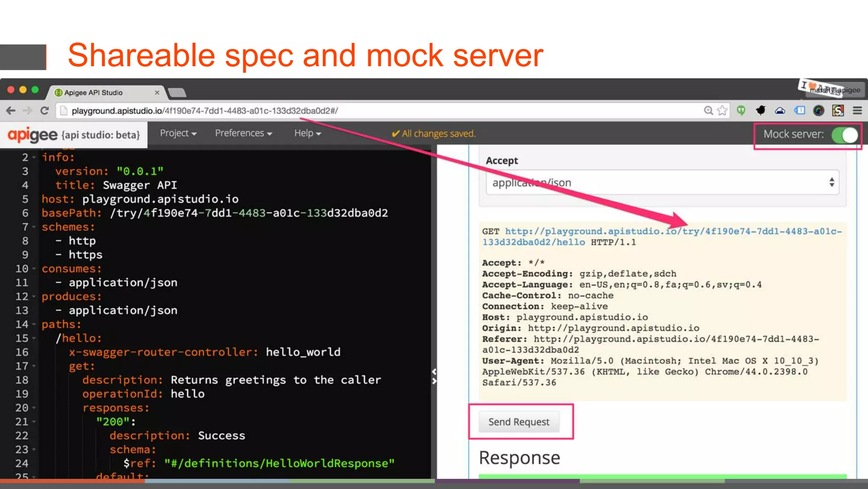This screenshot has height=489, width=868.
Task: Open the Accept content type dropdown
Action: tap(662, 182)
